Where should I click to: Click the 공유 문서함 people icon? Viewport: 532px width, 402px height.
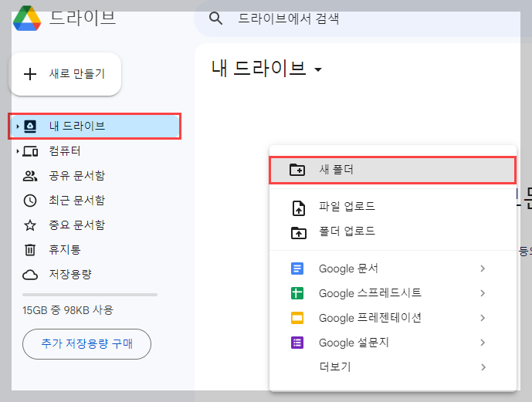(30, 176)
